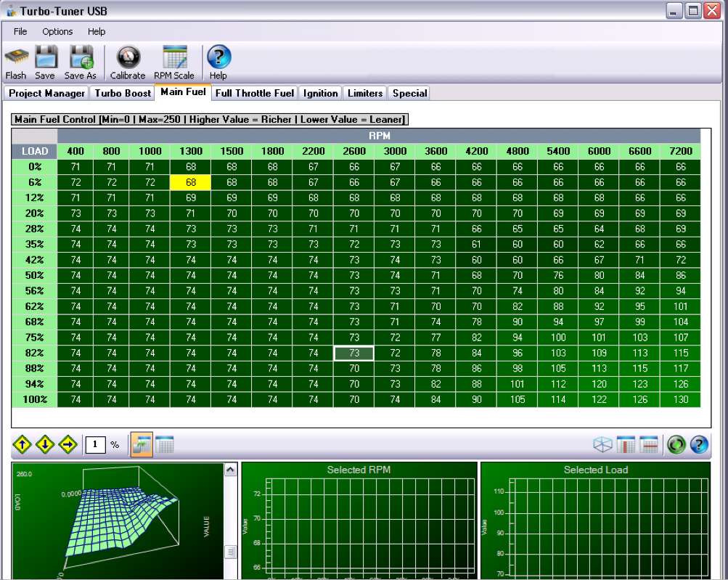
Task: Click the 105 cell at 100% load
Action: 518,399
